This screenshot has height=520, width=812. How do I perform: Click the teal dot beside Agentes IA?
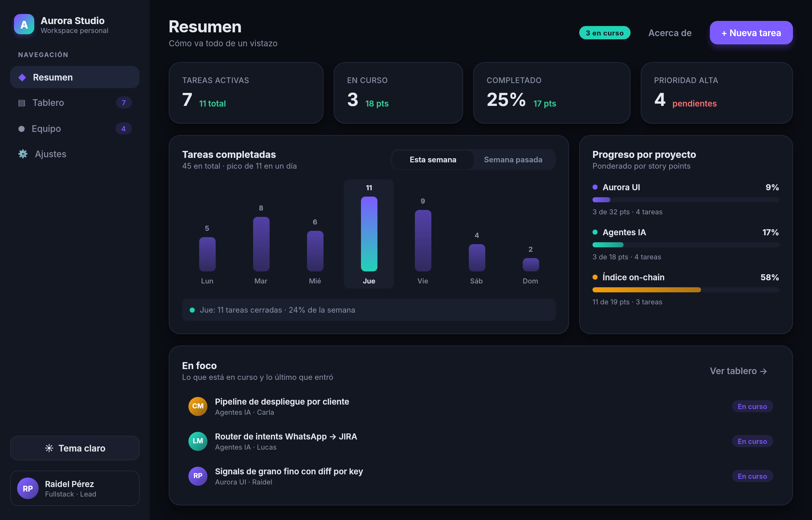coord(595,232)
